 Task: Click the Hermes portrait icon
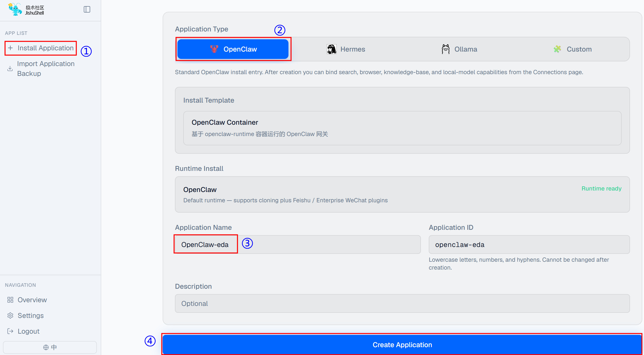pos(331,49)
